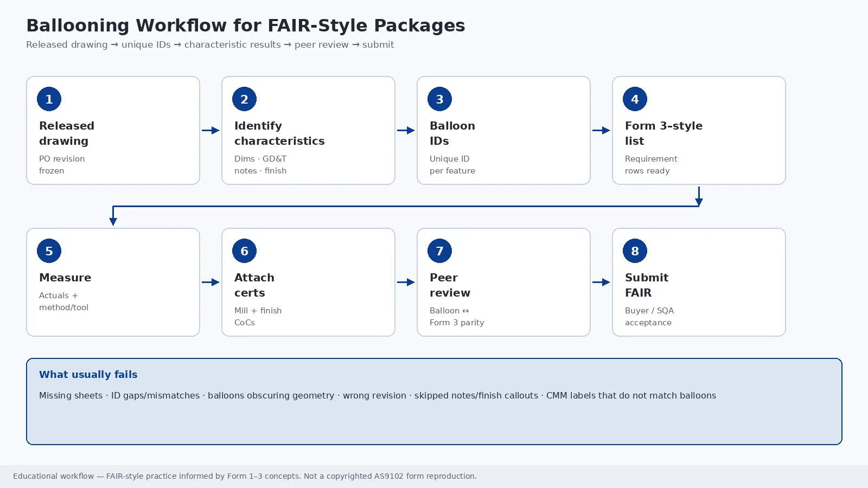Click the step 2 number badge
The height and width of the screenshot is (488, 868).
click(244, 99)
